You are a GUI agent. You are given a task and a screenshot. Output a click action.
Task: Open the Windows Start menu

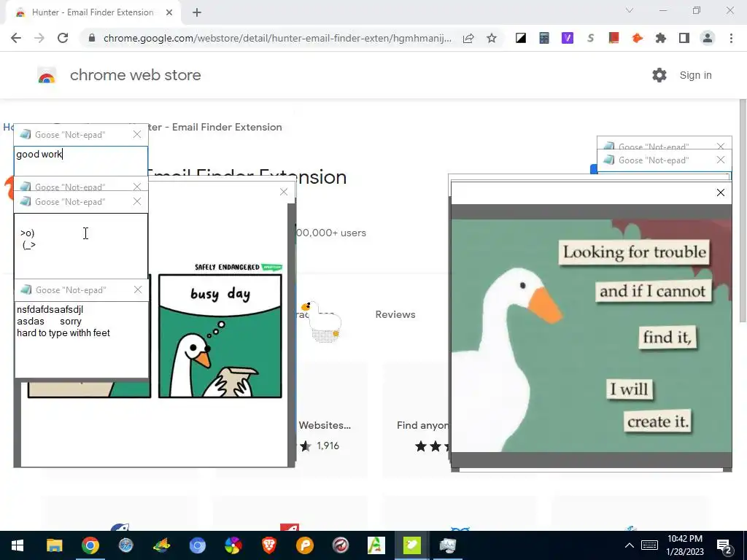[18, 545]
